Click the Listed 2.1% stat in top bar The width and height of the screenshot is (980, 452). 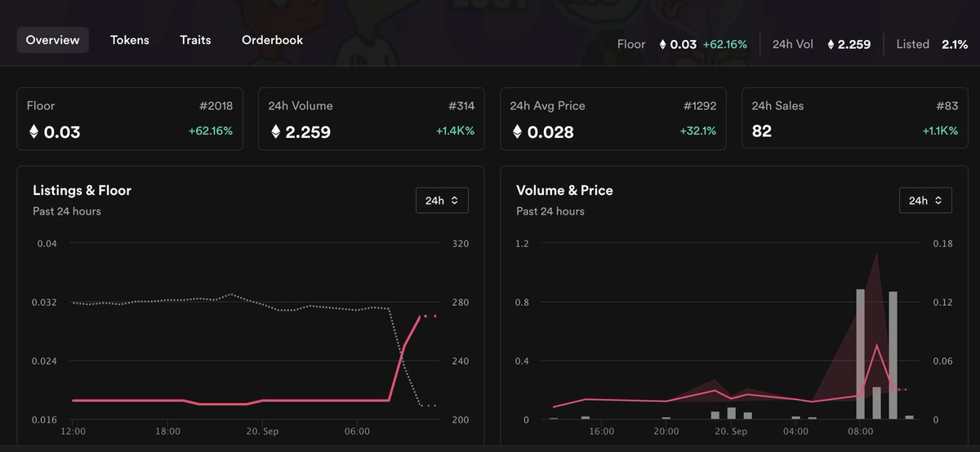click(x=932, y=44)
